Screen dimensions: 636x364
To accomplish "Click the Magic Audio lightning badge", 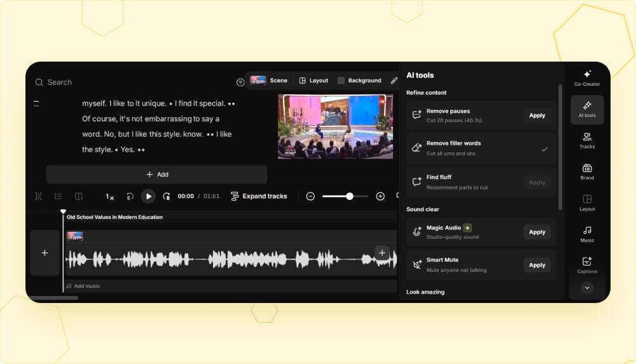I will pyautogui.click(x=467, y=228).
